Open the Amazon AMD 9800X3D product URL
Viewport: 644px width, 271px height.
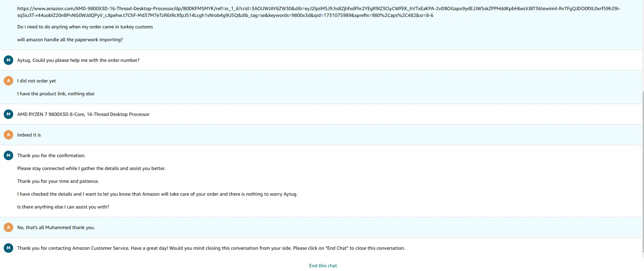pyautogui.click(x=319, y=12)
